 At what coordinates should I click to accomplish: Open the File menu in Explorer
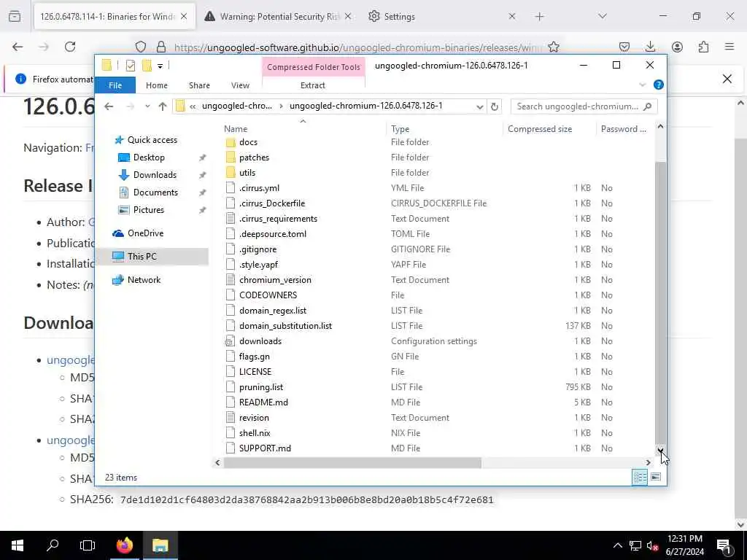pos(115,85)
